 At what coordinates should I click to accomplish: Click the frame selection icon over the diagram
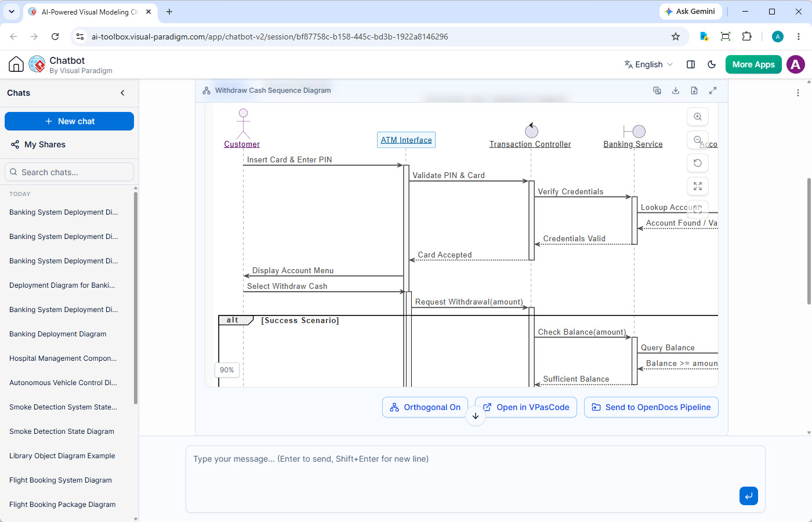pos(698,209)
